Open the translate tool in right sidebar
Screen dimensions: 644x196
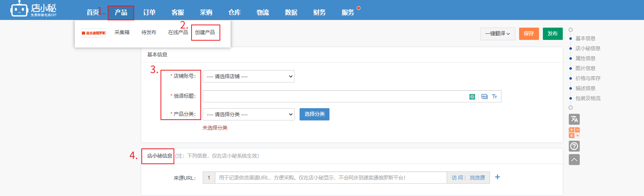pyautogui.click(x=574, y=119)
